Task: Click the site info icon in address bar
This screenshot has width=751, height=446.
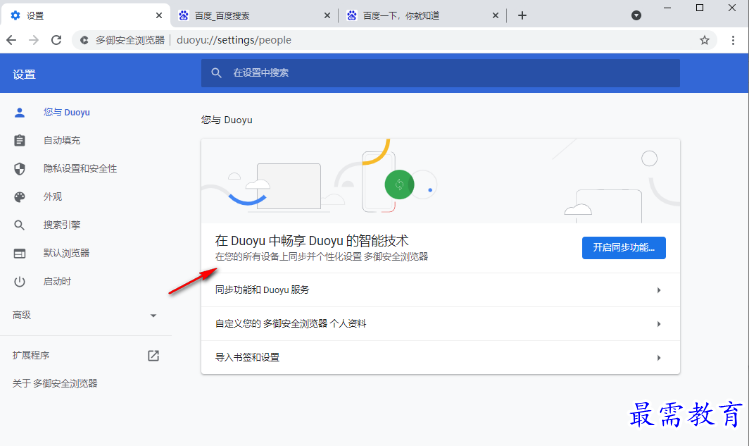Action: pos(84,40)
